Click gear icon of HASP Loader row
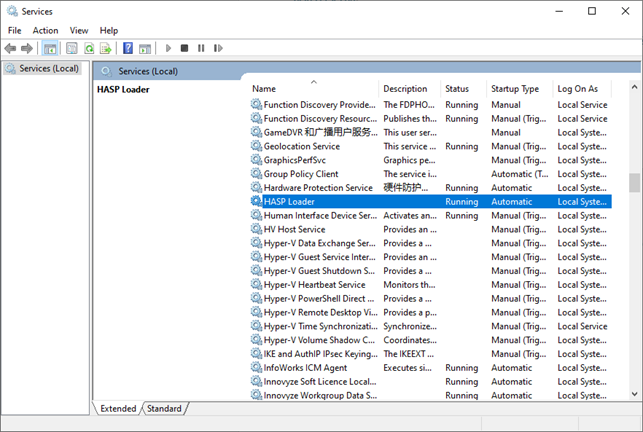Image resolution: width=643 pixels, height=432 pixels. (x=256, y=201)
